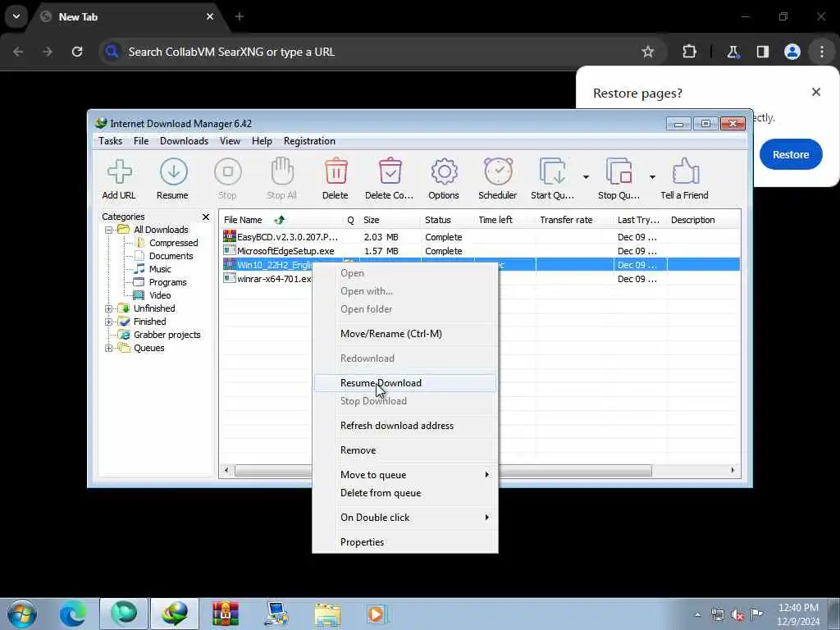This screenshot has width=840, height=630.
Task: Expand the Unfinished category node
Action: (x=109, y=308)
